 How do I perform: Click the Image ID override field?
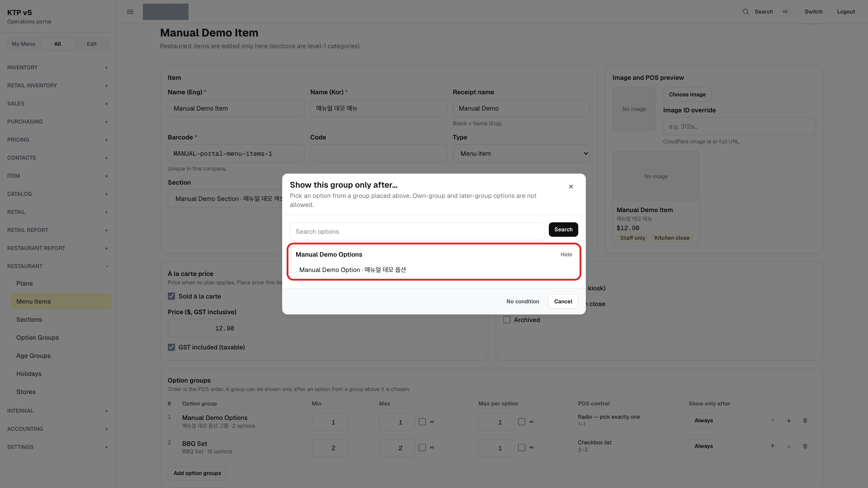pyautogui.click(x=739, y=126)
